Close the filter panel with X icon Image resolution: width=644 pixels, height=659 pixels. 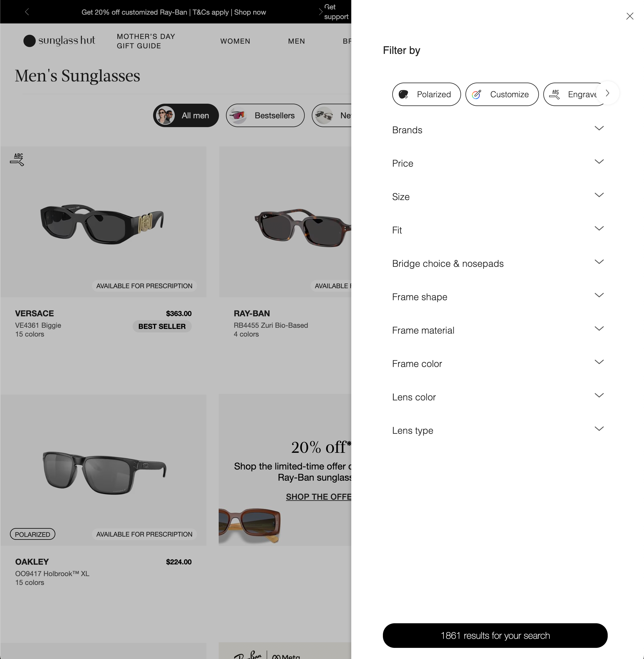tap(629, 16)
